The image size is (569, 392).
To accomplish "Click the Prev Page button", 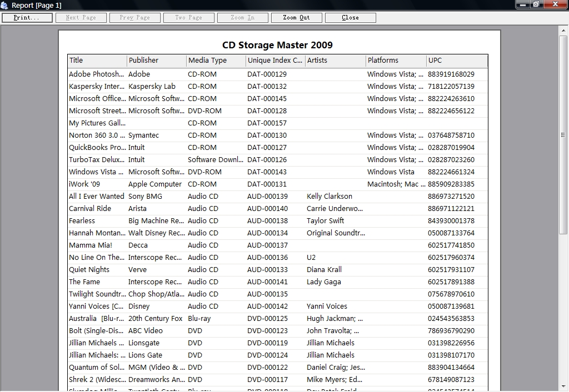I will (x=134, y=18).
